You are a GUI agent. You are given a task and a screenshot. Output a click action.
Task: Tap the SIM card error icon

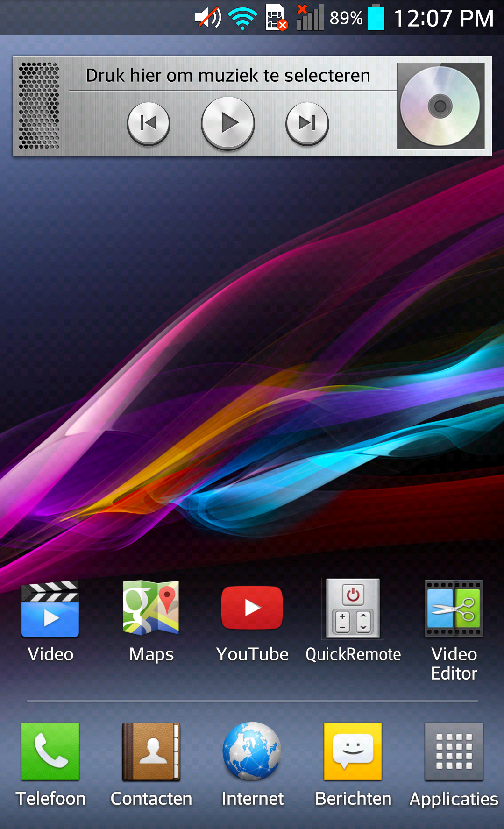(x=276, y=18)
